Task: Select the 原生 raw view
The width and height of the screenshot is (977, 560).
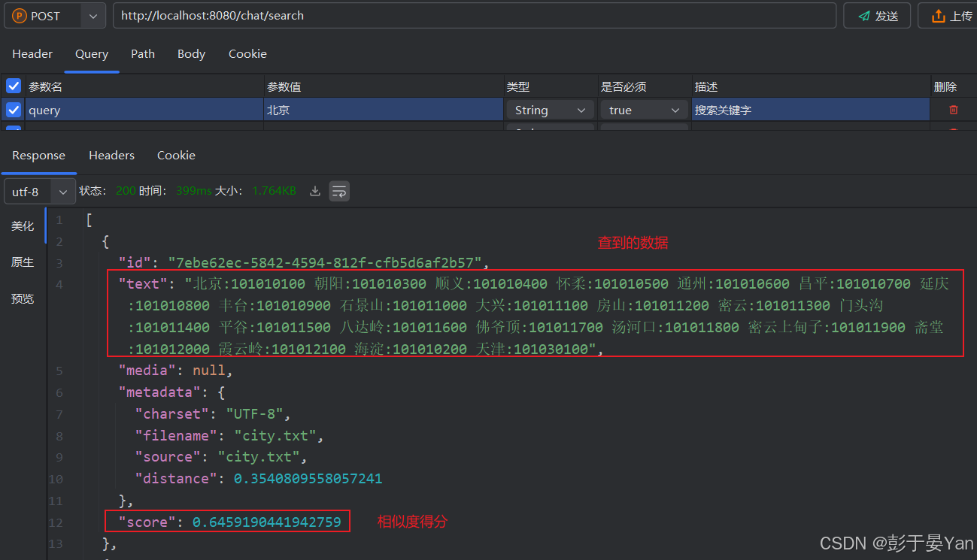Action: [x=23, y=262]
